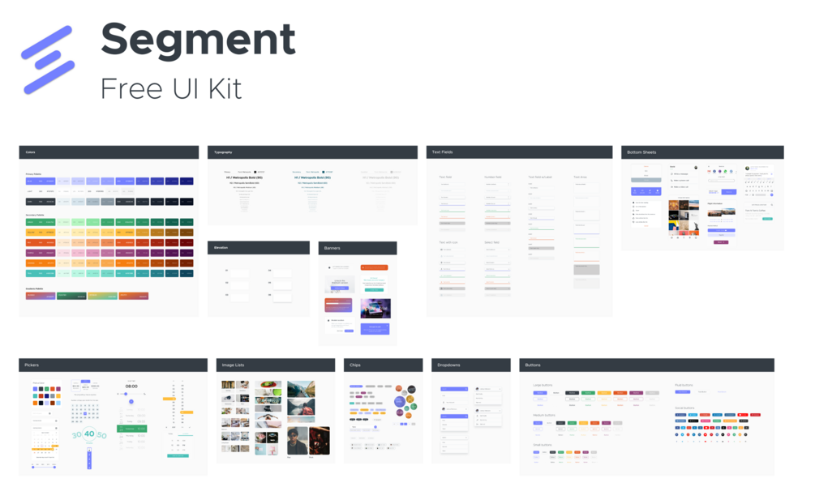Image resolution: width=815 pixels, height=504 pixels.
Task: Click the teal button at bottom of picker
Action: (178, 455)
